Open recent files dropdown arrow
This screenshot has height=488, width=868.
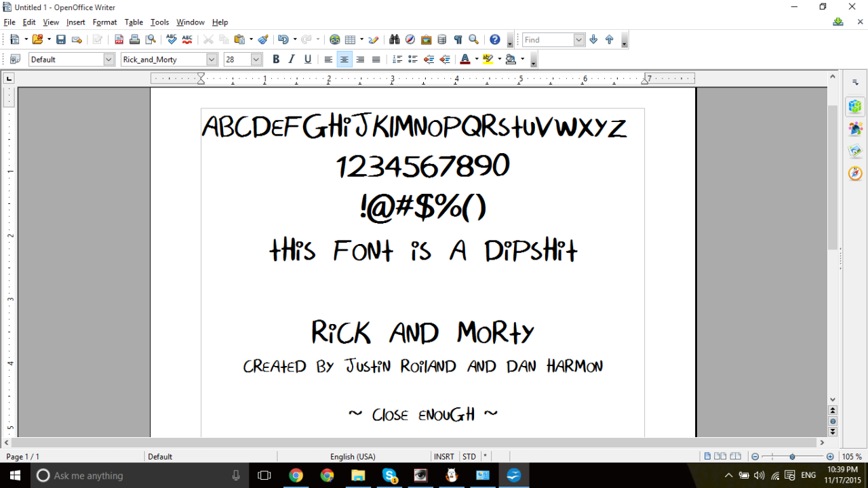click(x=49, y=40)
